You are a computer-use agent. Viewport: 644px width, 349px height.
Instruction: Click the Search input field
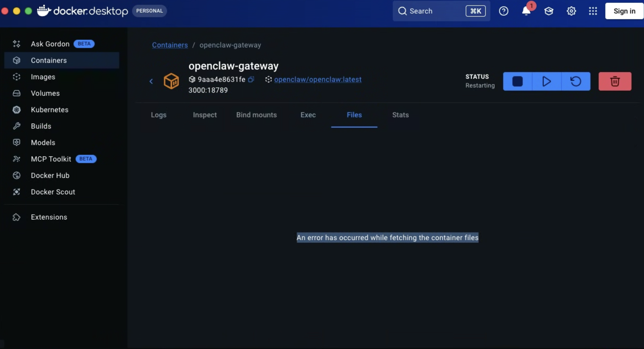click(434, 11)
